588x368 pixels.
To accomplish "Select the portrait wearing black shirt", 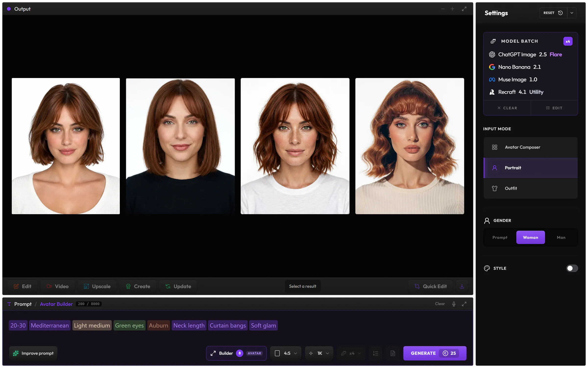I will tap(180, 146).
